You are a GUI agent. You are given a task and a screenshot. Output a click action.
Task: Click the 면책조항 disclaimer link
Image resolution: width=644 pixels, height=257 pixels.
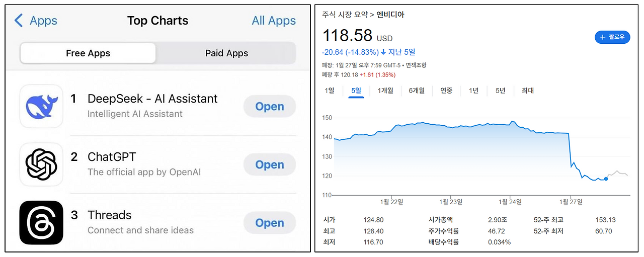(x=416, y=65)
